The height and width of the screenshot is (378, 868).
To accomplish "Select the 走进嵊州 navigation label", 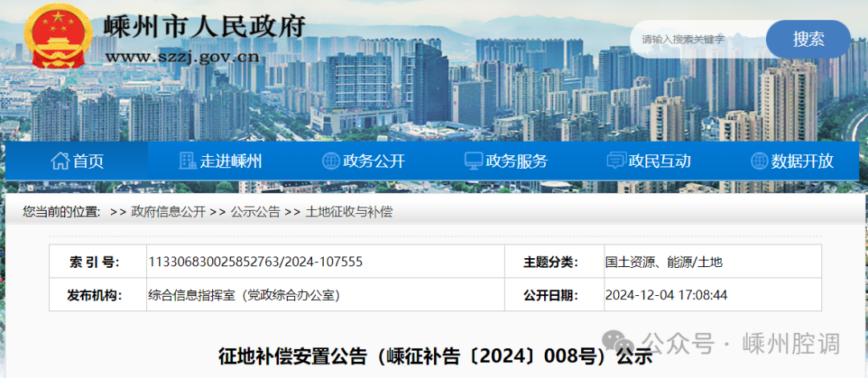I will pos(231,161).
